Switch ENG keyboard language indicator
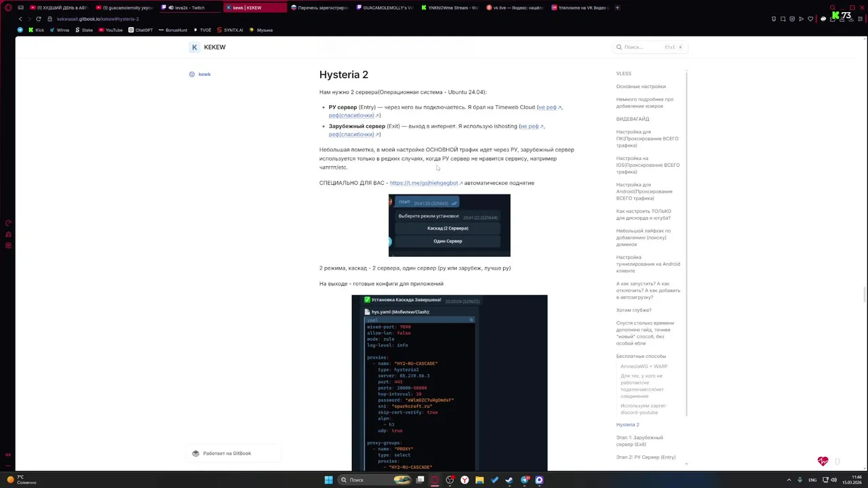Viewport: 868px width, 488px height. [x=813, y=480]
